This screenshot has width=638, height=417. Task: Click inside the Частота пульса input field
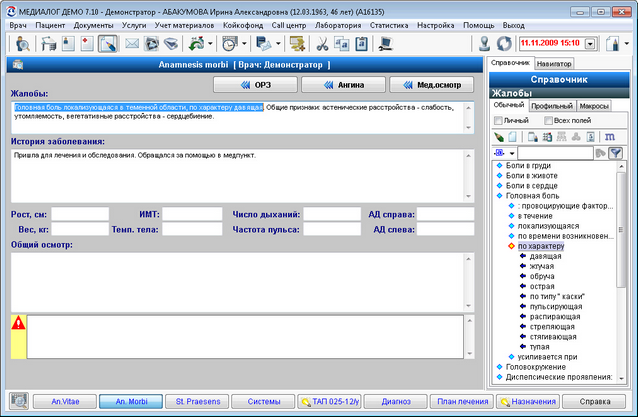click(332, 229)
